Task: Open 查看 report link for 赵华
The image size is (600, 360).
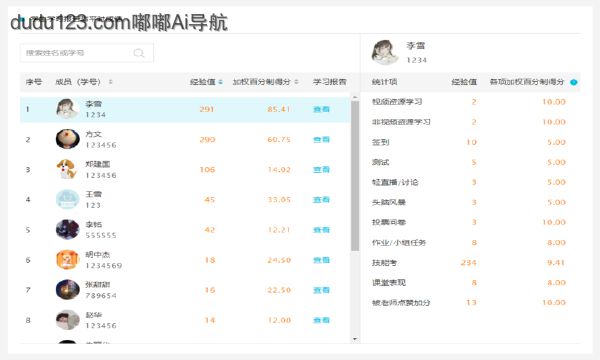Action: point(321,320)
